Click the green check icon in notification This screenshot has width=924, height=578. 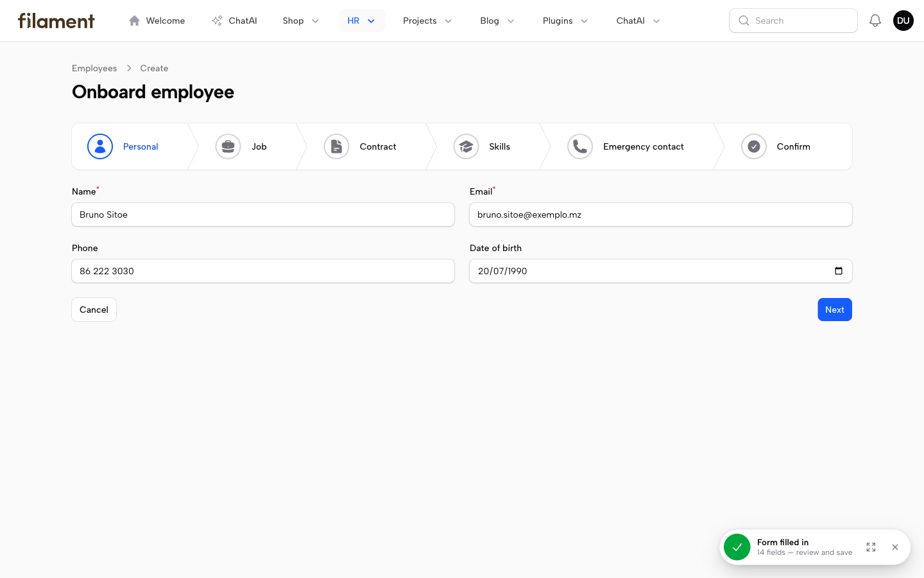737,547
